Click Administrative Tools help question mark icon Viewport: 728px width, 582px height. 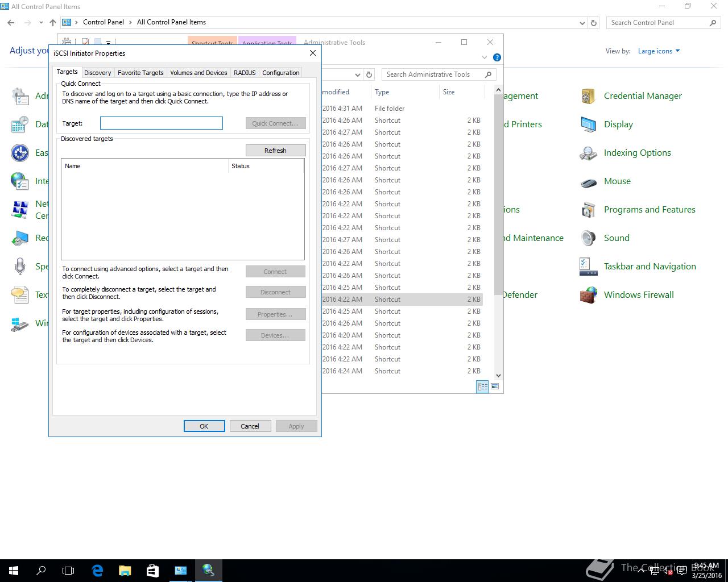point(497,57)
